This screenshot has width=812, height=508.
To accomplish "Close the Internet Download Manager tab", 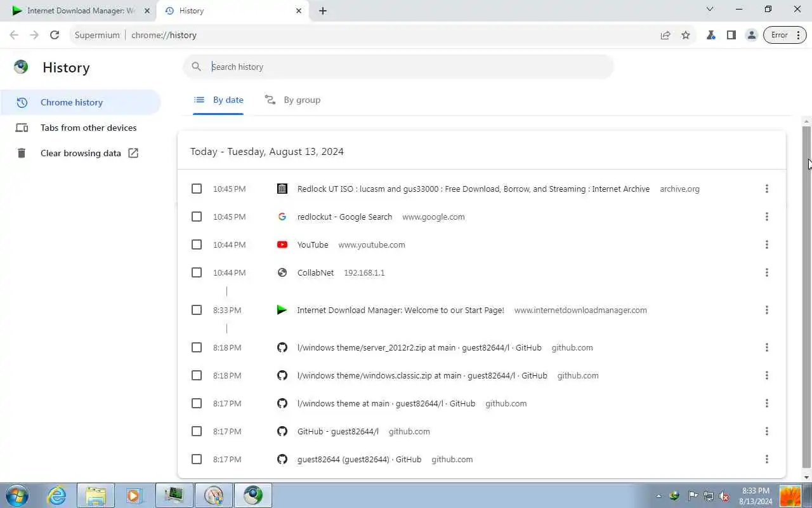I will click(147, 11).
